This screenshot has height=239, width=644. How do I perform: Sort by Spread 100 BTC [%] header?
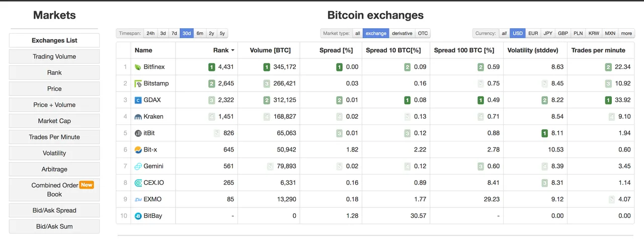click(466, 50)
